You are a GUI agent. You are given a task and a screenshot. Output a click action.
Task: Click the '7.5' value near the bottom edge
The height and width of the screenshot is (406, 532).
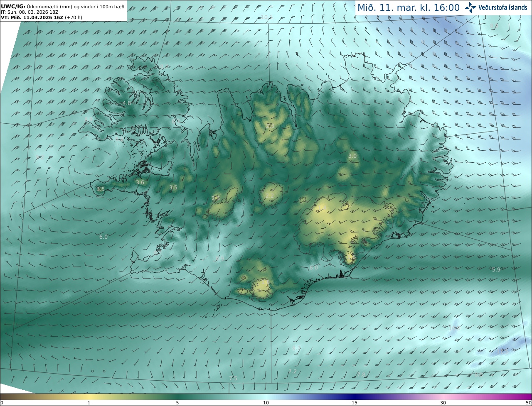(x=233, y=378)
